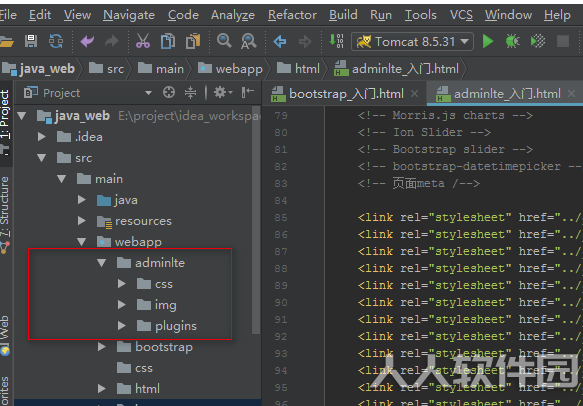Screen dimensions: 583x406
Task: Expand the .idea folder
Action: tap(42, 137)
